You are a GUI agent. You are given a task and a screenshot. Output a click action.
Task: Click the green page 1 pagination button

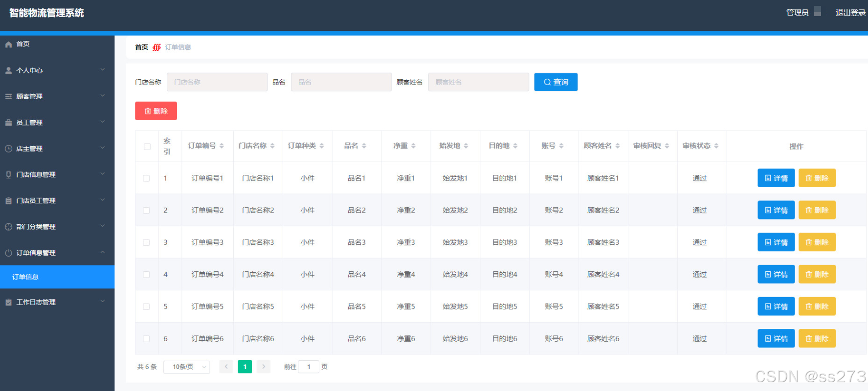(245, 367)
